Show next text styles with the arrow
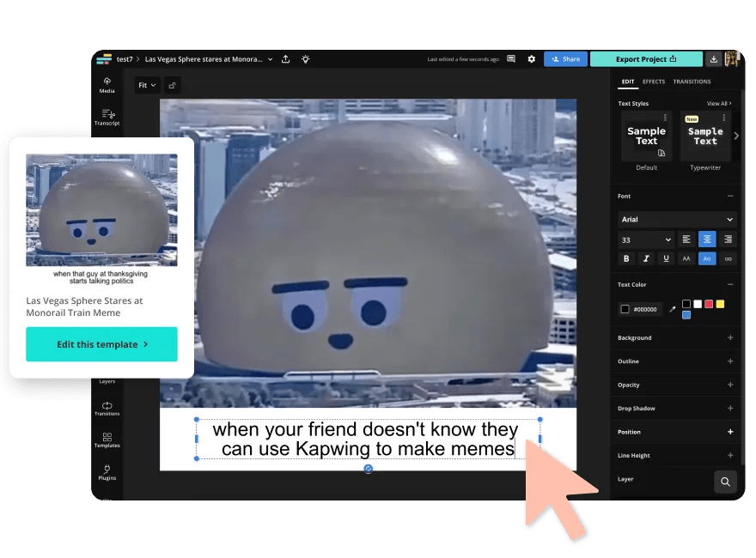The width and height of the screenshot is (756, 558). 736,136
